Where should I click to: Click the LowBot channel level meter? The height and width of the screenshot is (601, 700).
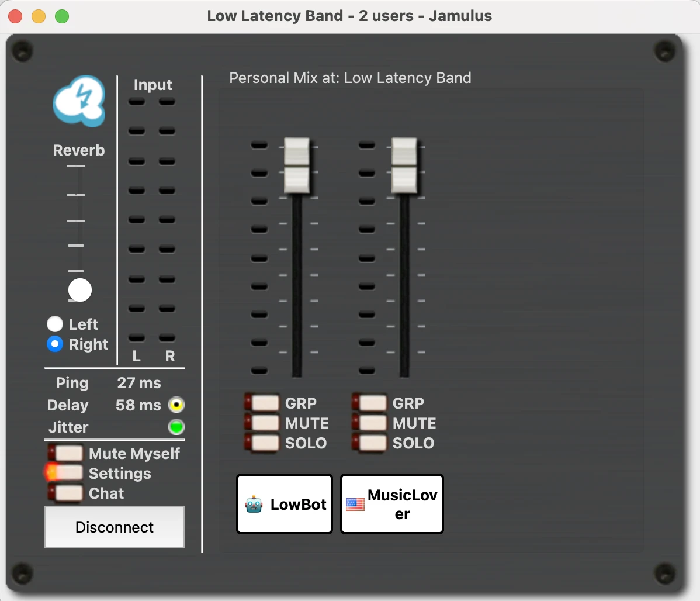[x=259, y=257]
